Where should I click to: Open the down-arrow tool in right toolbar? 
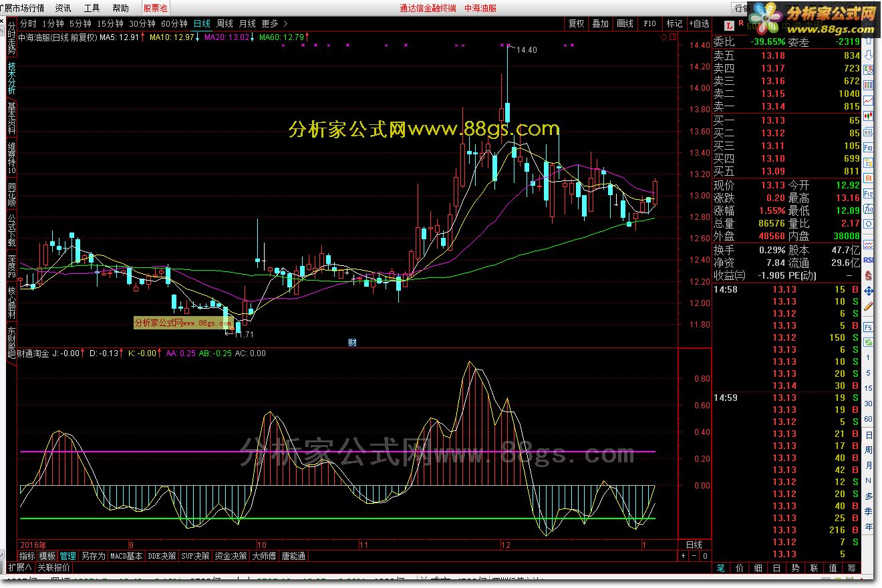868,55
